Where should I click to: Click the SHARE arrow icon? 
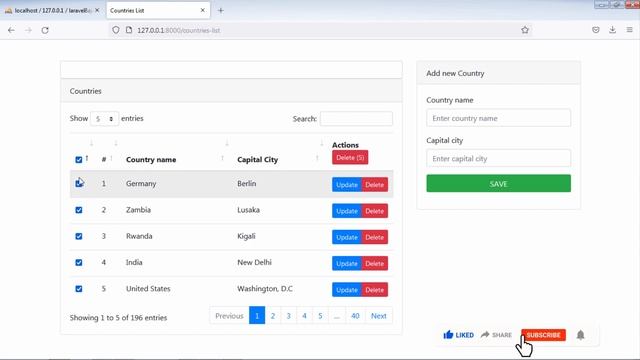[485, 335]
